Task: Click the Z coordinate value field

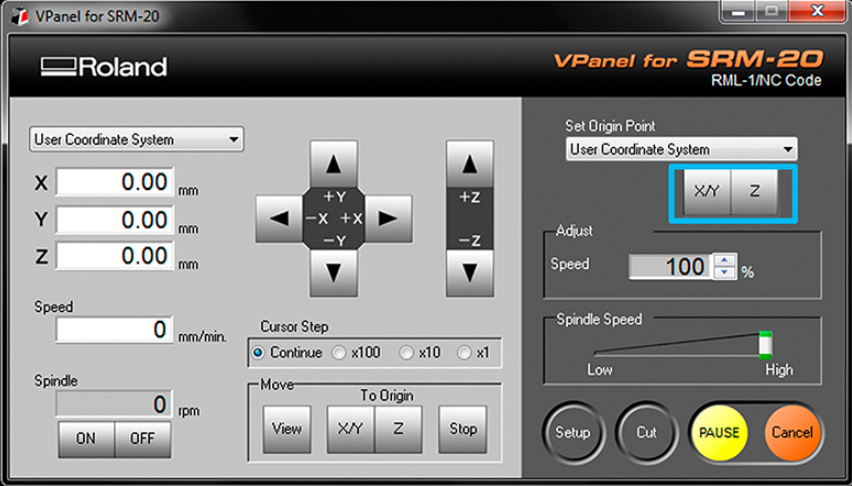Action: coord(115,256)
